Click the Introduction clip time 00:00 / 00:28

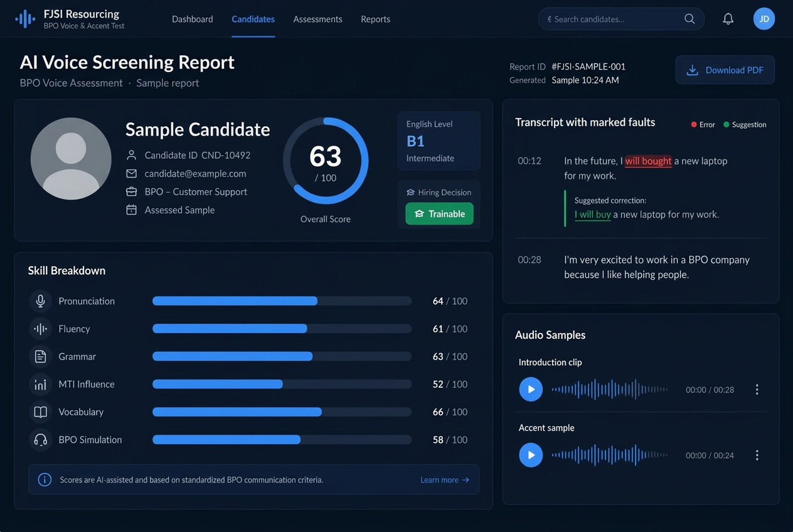(710, 390)
